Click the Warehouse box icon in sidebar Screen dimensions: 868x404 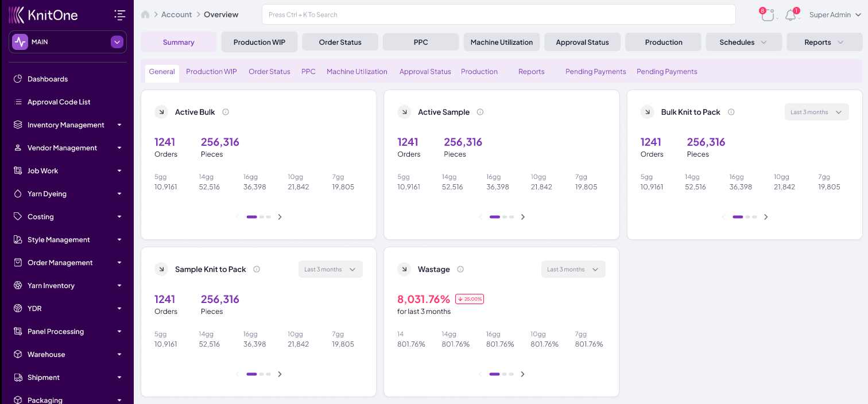[x=17, y=354]
